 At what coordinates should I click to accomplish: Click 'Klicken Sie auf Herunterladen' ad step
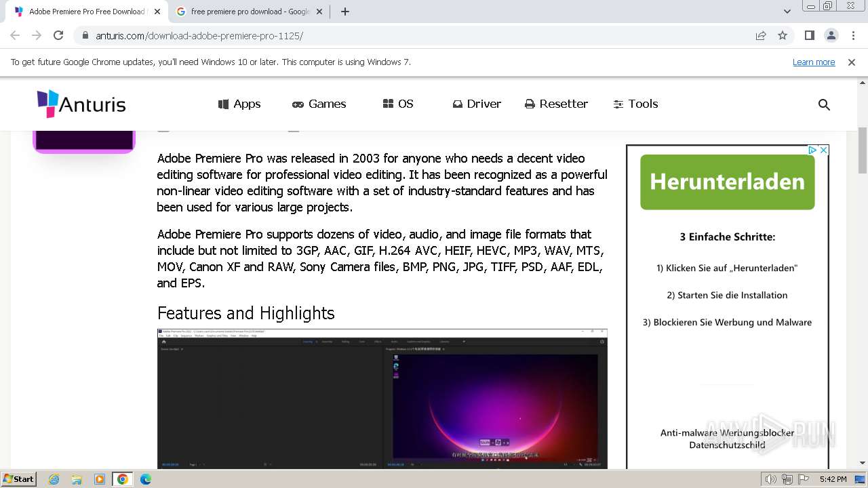point(727,268)
